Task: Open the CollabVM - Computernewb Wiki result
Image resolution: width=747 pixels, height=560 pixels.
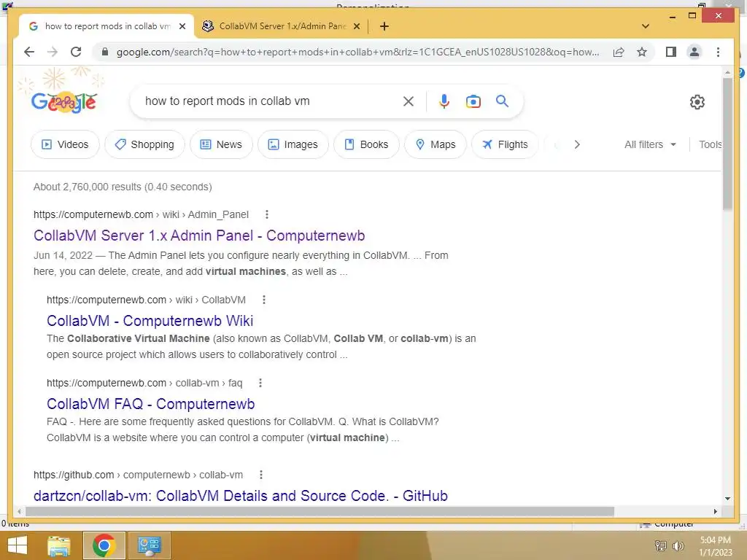Action: click(x=150, y=321)
